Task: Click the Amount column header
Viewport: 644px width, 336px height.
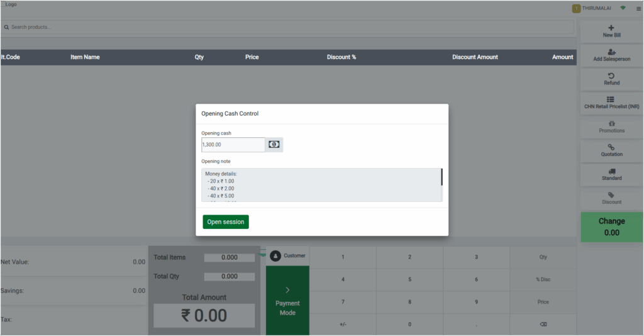Action: 562,57
